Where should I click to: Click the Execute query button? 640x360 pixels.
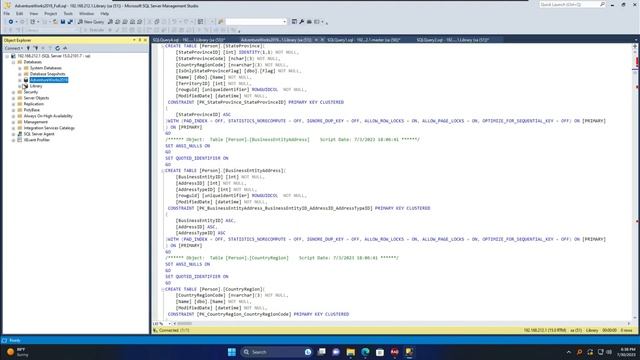[94, 30]
